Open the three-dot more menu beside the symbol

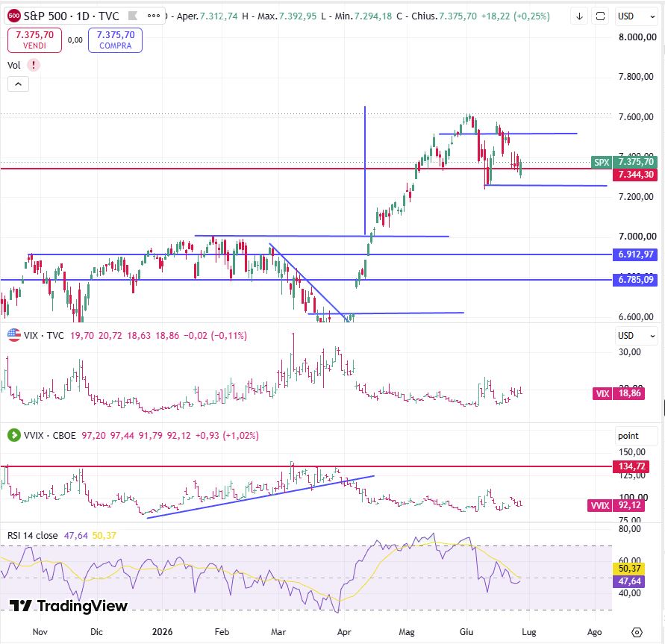[x=153, y=16]
